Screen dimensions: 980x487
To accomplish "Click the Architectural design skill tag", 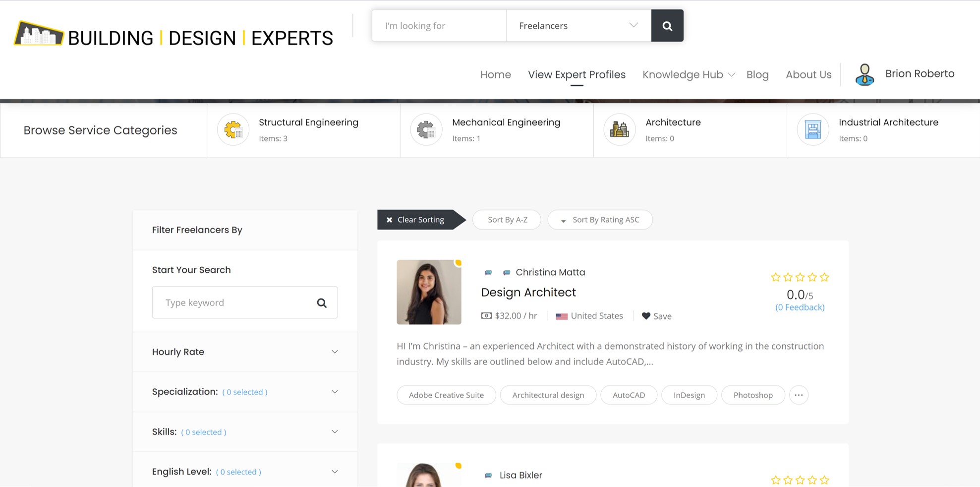I will pos(548,395).
